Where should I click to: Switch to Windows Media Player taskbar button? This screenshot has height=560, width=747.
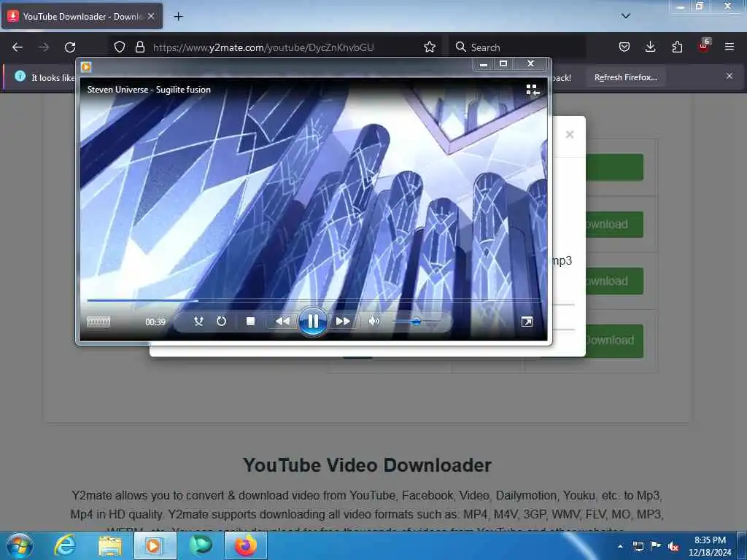155,545
